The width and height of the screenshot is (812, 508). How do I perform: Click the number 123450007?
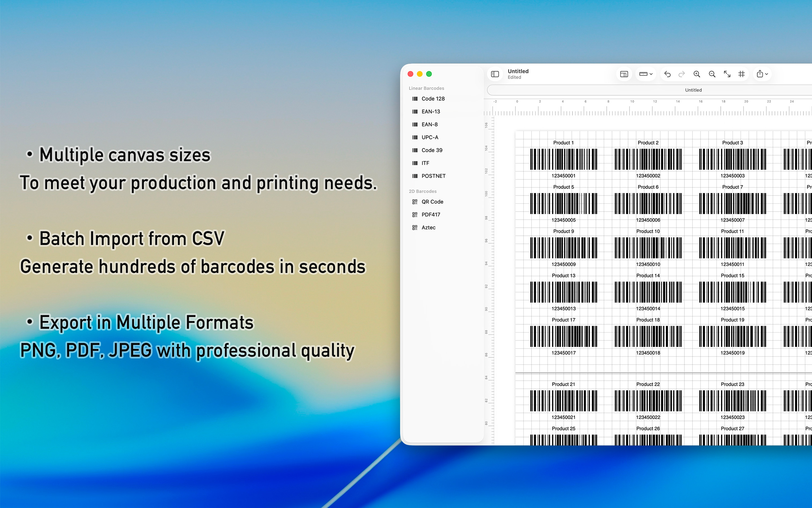733,220
